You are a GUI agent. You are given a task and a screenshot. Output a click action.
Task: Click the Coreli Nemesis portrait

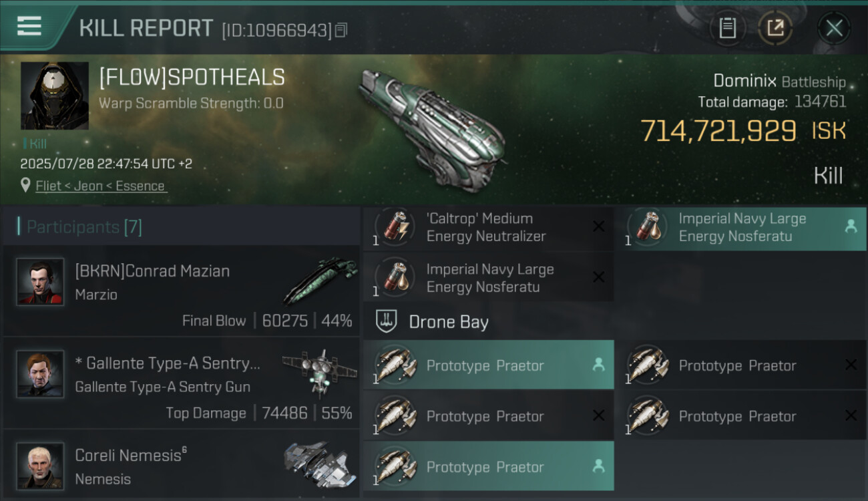click(x=40, y=466)
